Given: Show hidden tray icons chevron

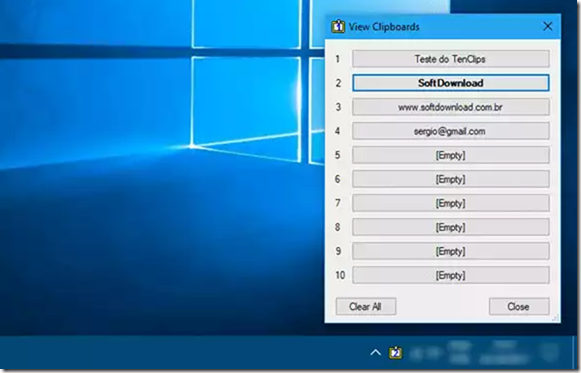Looking at the screenshot, I should 375,352.
